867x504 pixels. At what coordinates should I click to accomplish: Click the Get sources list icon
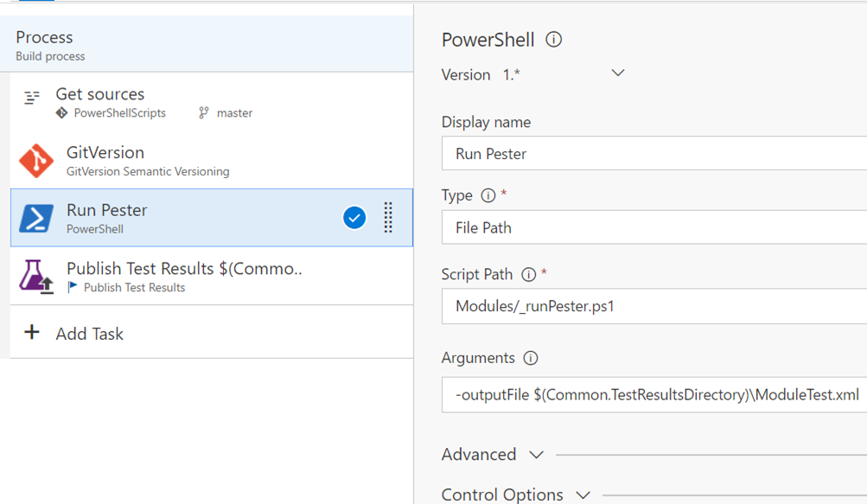32,98
